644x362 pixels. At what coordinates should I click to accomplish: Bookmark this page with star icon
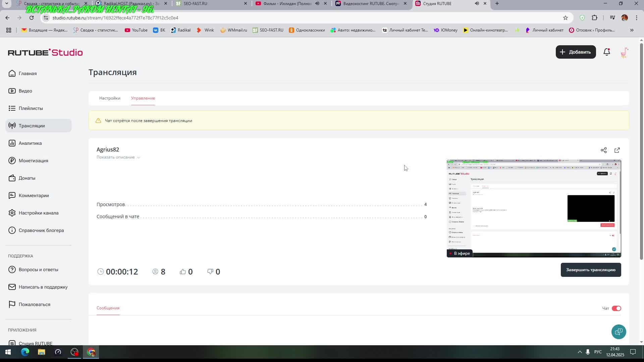click(x=566, y=18)
